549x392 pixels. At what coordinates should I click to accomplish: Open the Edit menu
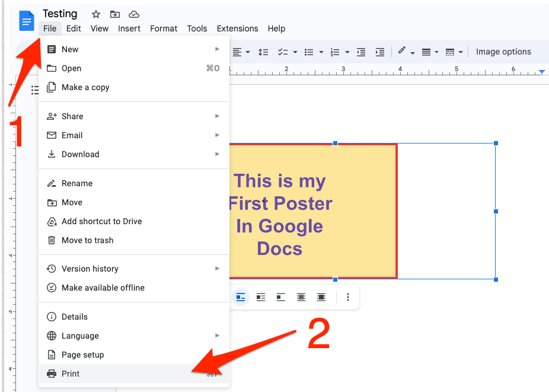pos(74,28)
